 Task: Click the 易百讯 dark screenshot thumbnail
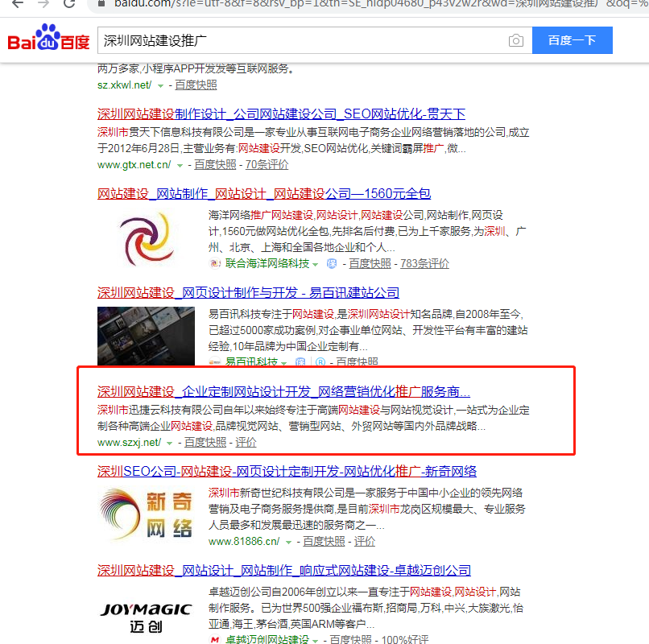146,336
